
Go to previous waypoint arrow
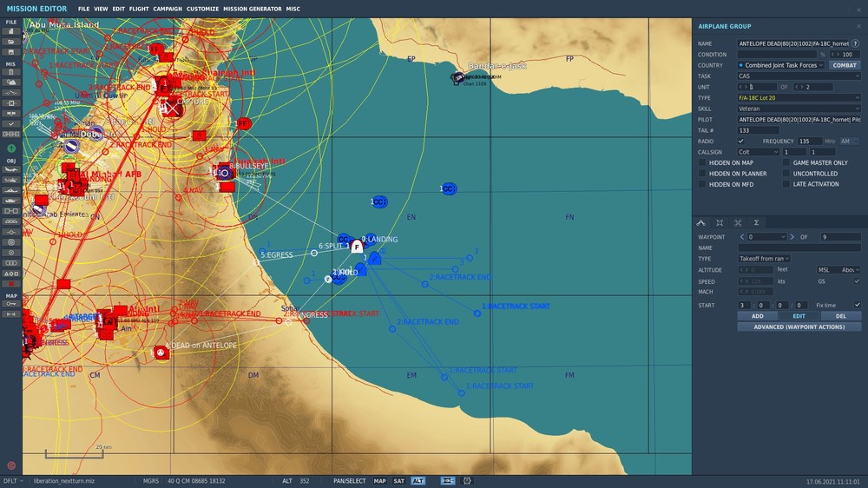point(742,237)
